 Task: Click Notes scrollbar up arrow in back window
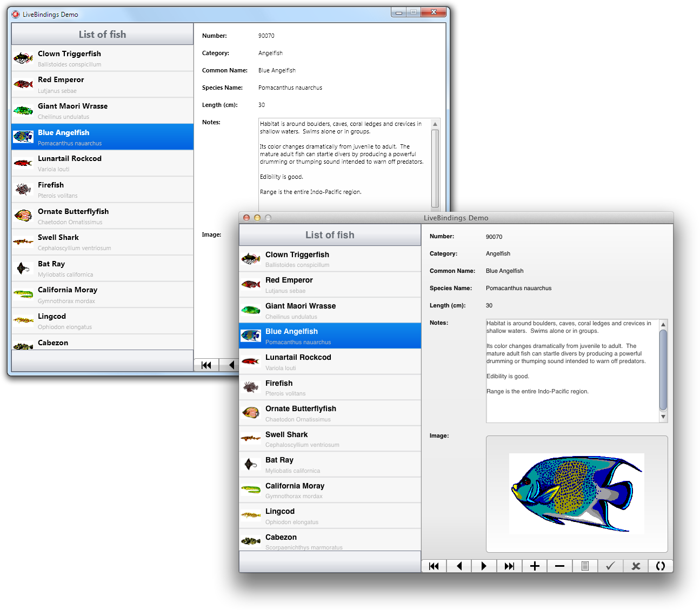click(x=435, y=124)
